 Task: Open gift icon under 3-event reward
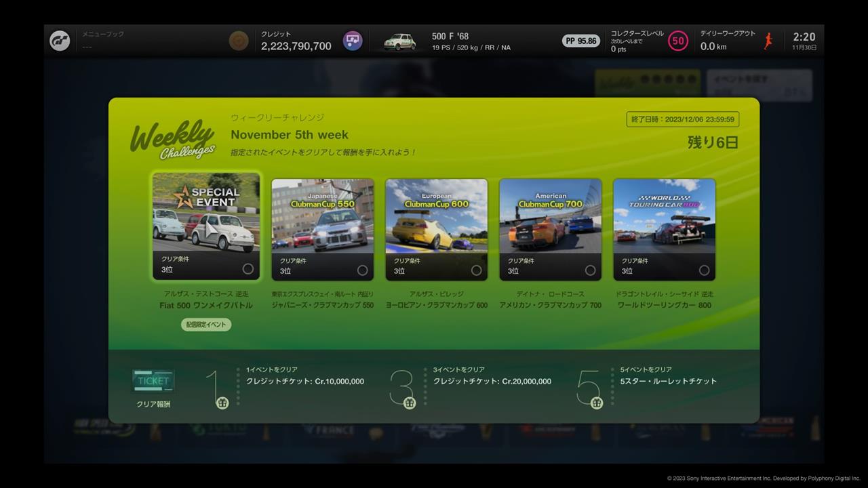click(x=410, y=403)
